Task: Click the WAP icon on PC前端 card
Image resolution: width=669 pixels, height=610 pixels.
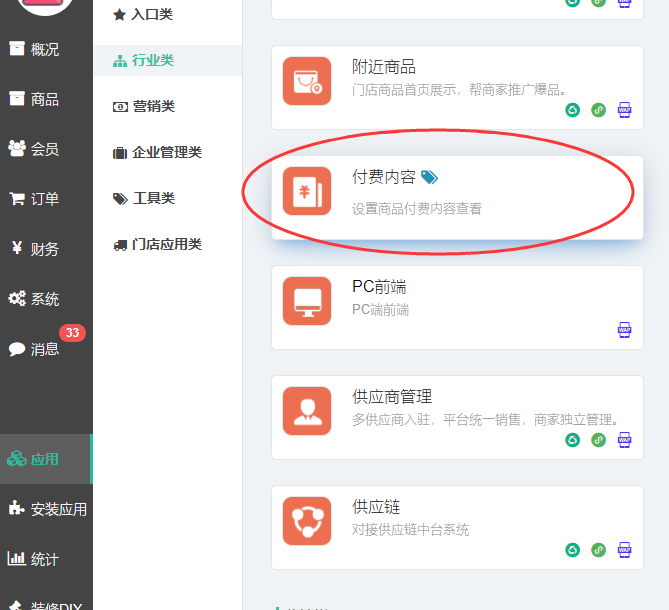Action: coord(625,330)
